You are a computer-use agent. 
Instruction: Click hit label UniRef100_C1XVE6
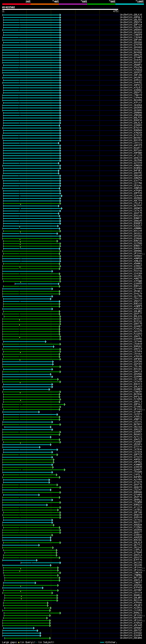pyautogui.click(x=131, y=610)
